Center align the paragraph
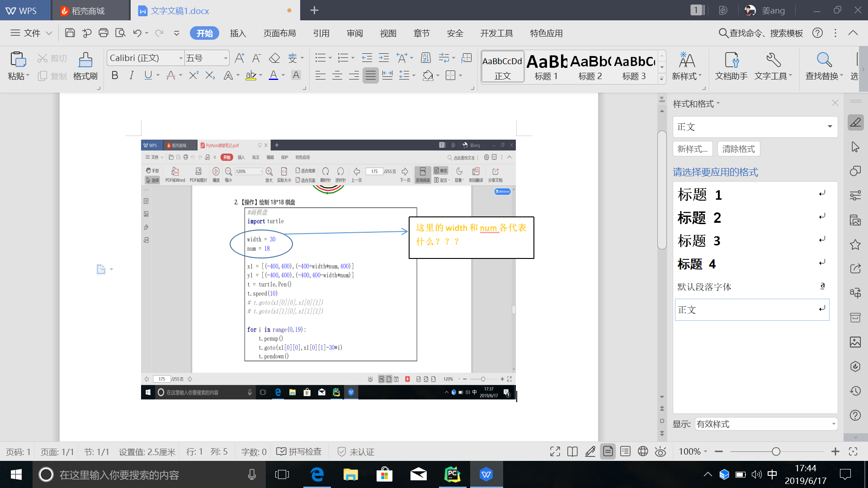Image resolution: width=868 pixels, height=488 pixels. click(x=337, y=75)
